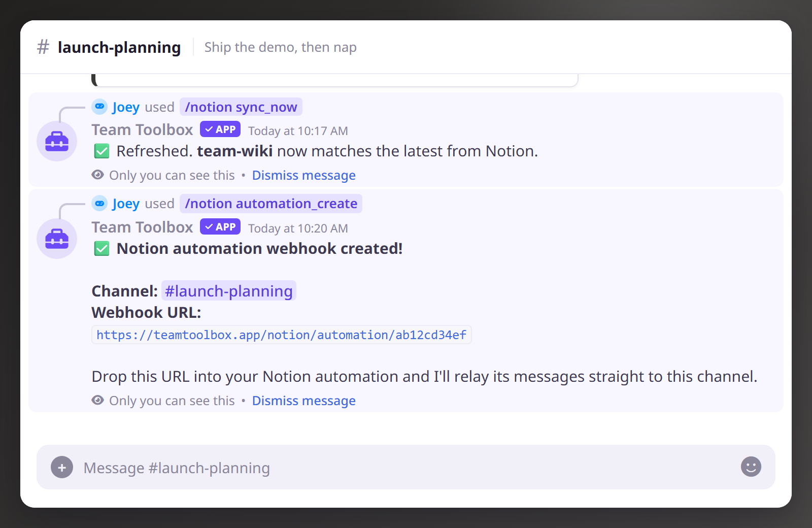Click the eye icon under the Refreshed message
812x528 pixels.
[98, 175]
